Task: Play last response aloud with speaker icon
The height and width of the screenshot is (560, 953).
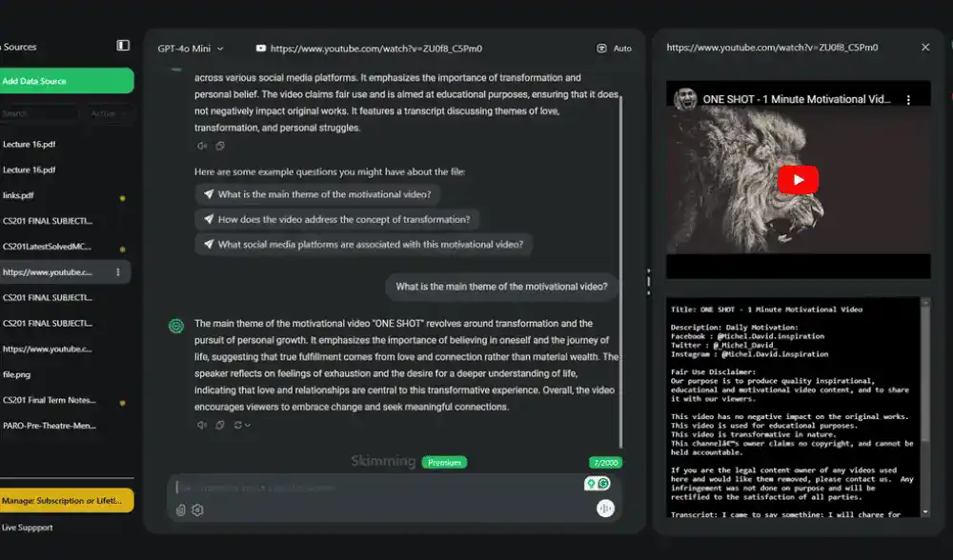Action: click(x=201, y=425)
